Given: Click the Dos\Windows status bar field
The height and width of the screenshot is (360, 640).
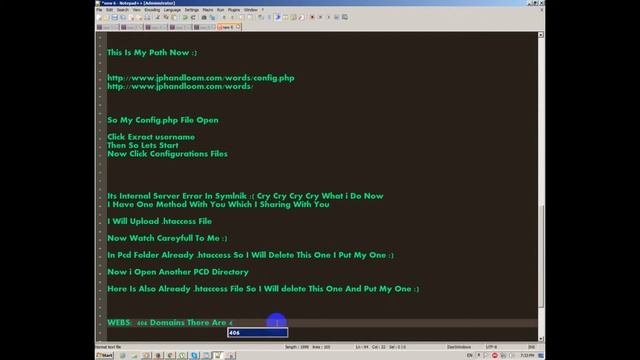Looking at the screenshot, I should point(459,347).
